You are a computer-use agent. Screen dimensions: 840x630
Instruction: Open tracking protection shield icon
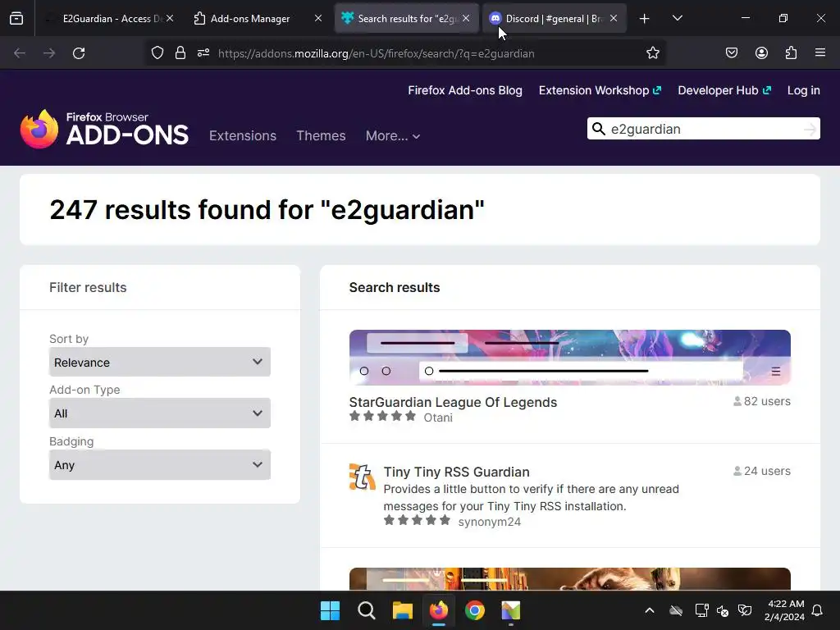(x=157, y=53)
